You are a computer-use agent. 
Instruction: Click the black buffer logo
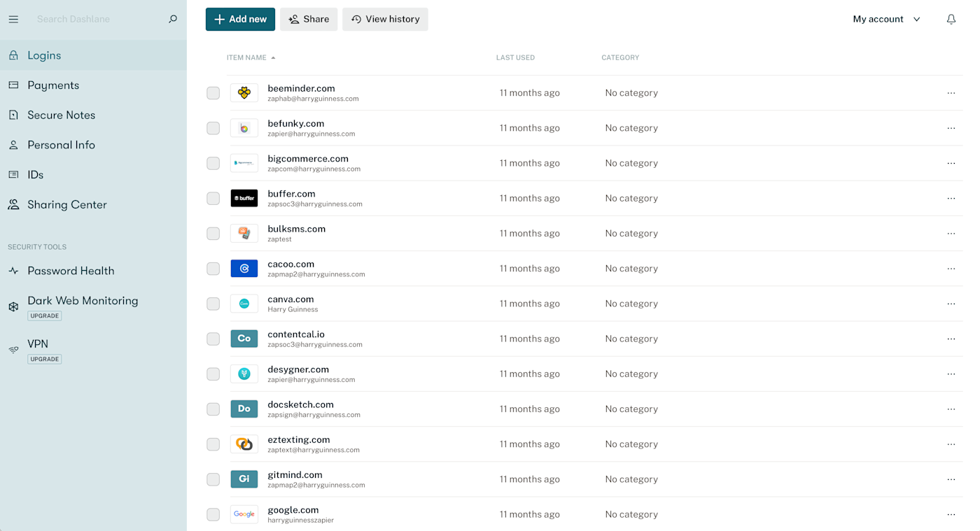pyautogui.click(x=244, y=198)
